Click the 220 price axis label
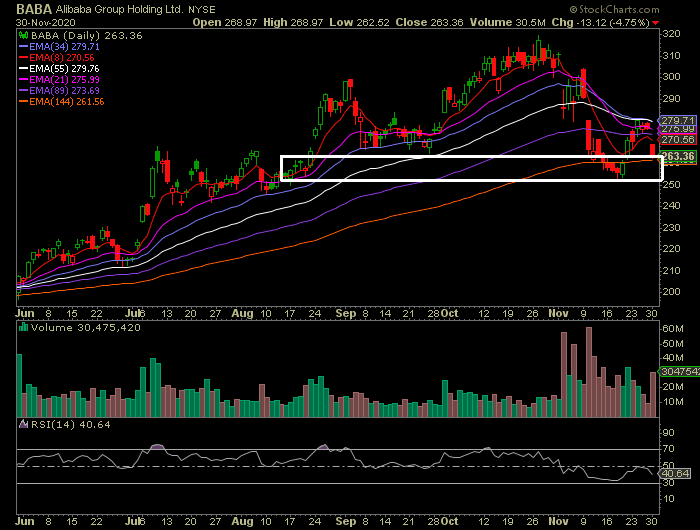Image resolution: width=700 pixels, height=530 pixels. pyautogui.click(x=671, y=249)
